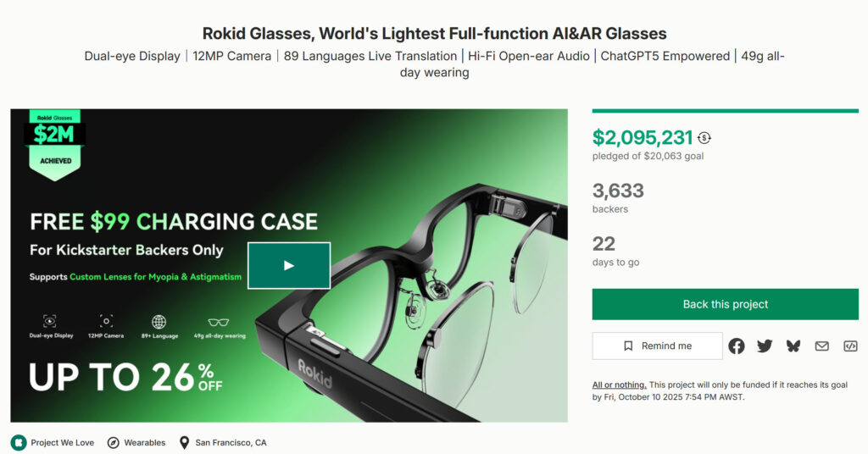Select the Remind me button
This screenshot has width=868, height=454.
[657, 346]
